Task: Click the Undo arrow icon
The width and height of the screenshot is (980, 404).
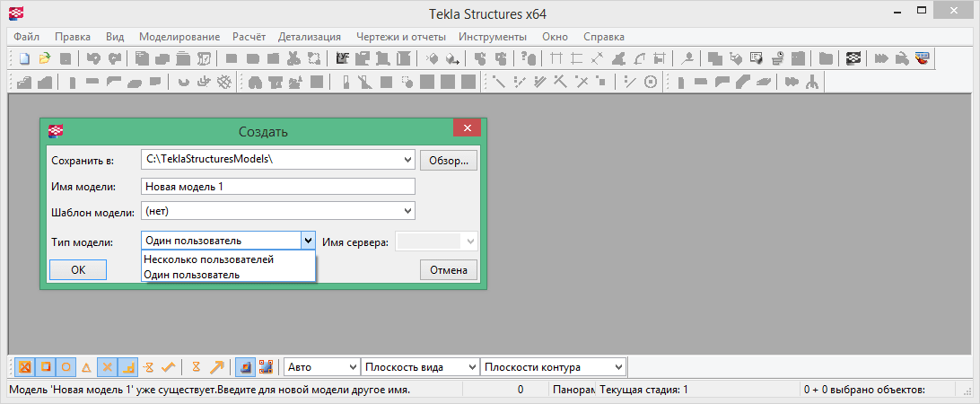Action: 93,58
